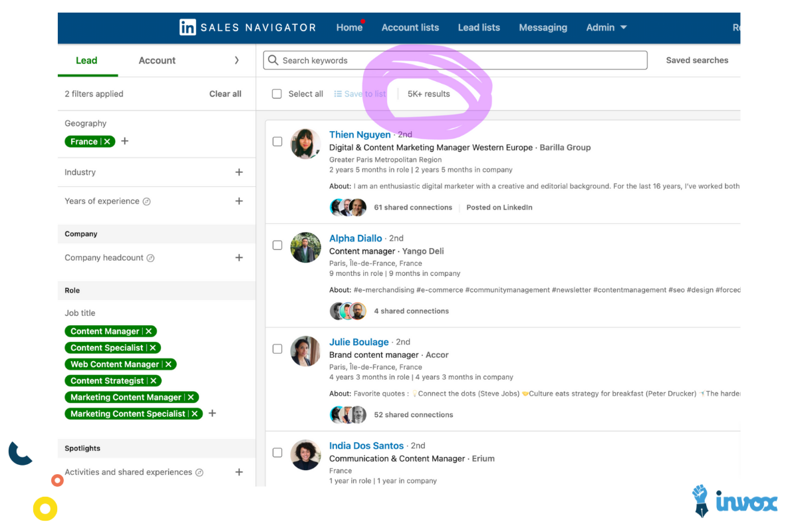798x532 pixels.
Task: Open India Dos Santos's profile photo
Action: pyautogui.click(x=306, y=455)
